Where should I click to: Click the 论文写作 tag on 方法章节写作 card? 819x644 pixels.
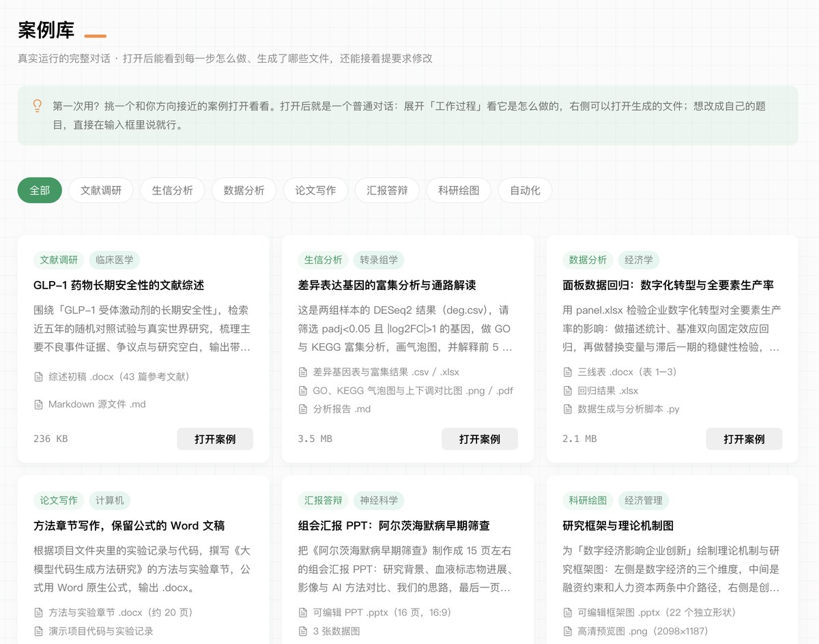click(59, 500)
